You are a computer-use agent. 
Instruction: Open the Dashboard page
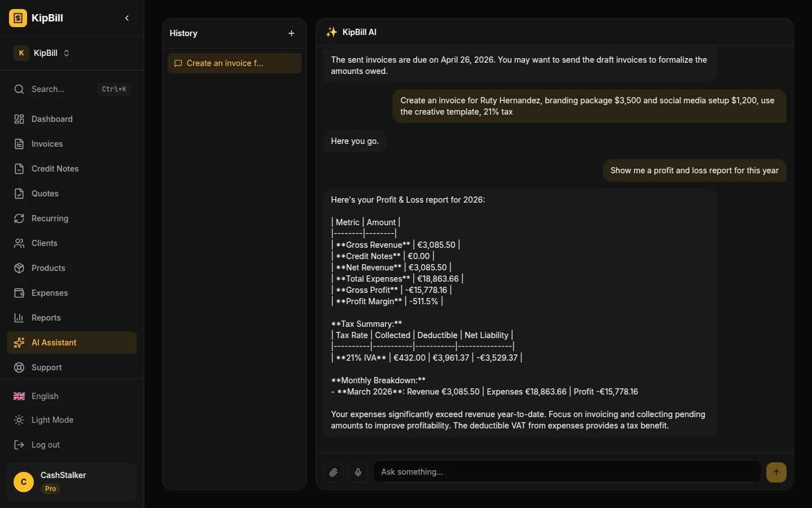pyautogui.click(x=52, y=119)
